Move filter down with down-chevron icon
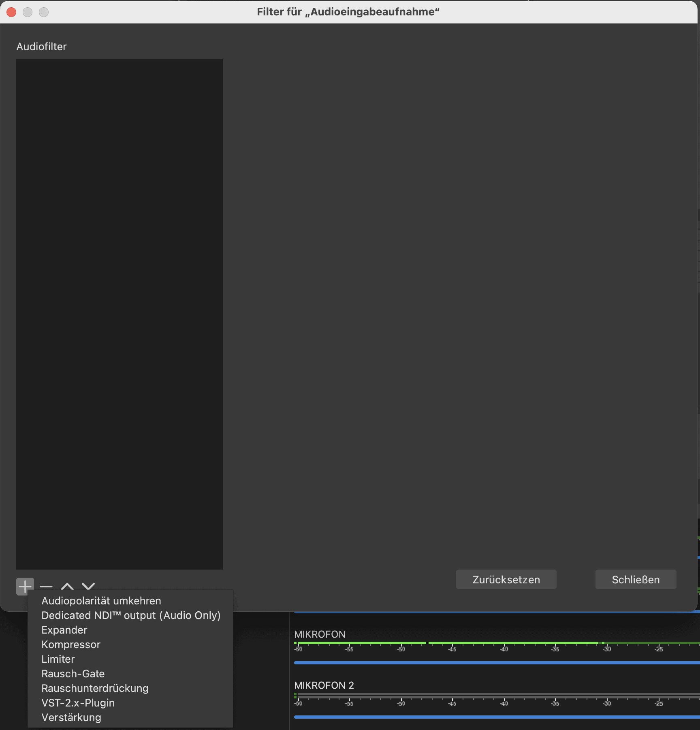Image resolution: width=700 pixels, height=730 pixels. point(88,586)
